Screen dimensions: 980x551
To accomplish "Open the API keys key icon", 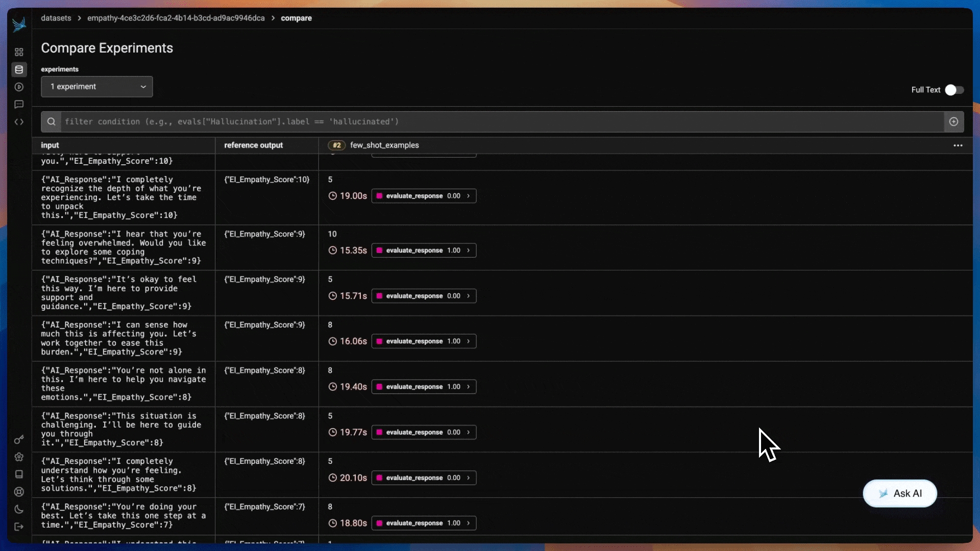I will [19, 440].
